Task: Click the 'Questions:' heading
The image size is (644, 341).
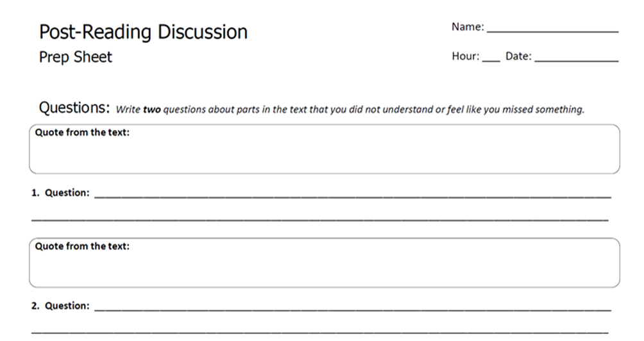Action: (x=75, y=108)
